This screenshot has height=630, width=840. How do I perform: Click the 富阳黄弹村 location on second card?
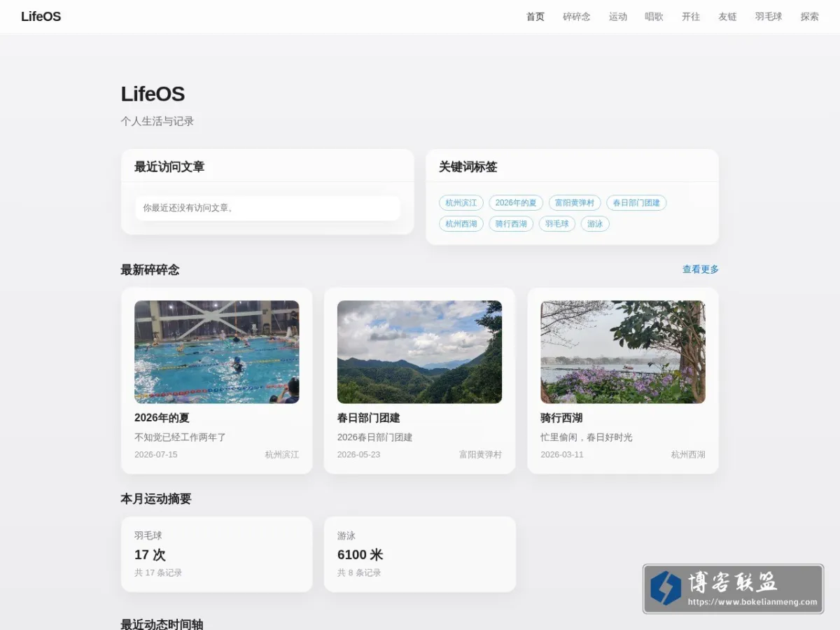click(481, 455)
